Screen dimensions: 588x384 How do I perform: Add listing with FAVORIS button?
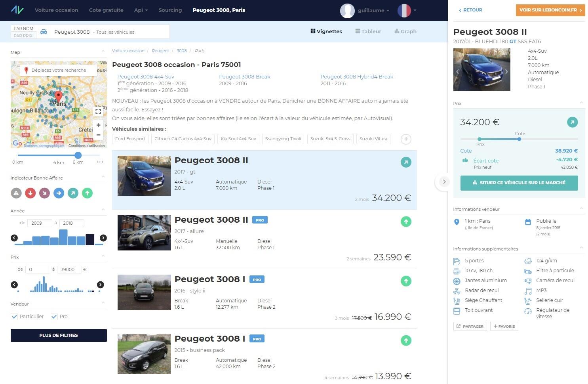(504, 327)
